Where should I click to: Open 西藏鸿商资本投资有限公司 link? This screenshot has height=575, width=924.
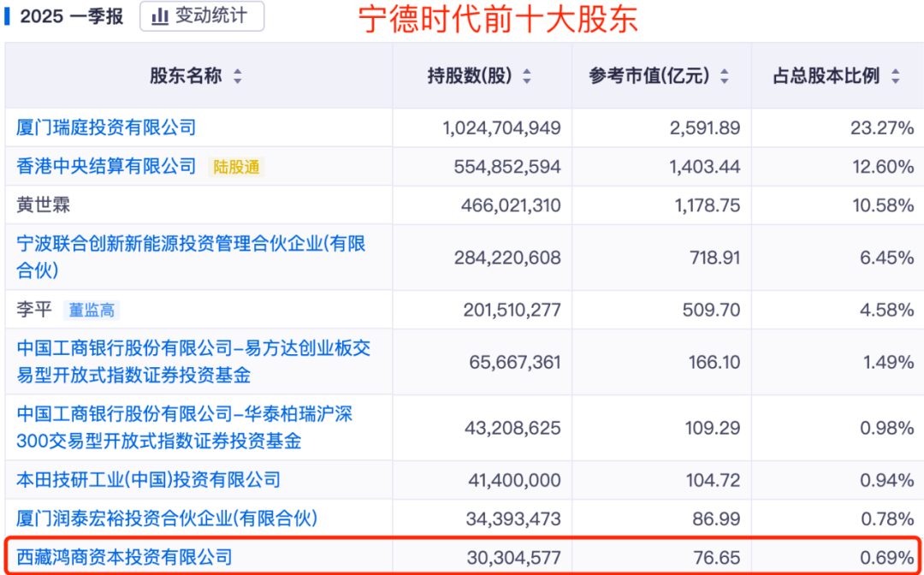coord(124,557)
